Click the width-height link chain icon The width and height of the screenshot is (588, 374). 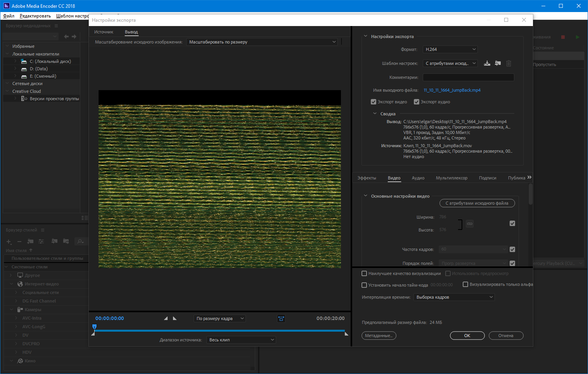[x=470, y=224]
